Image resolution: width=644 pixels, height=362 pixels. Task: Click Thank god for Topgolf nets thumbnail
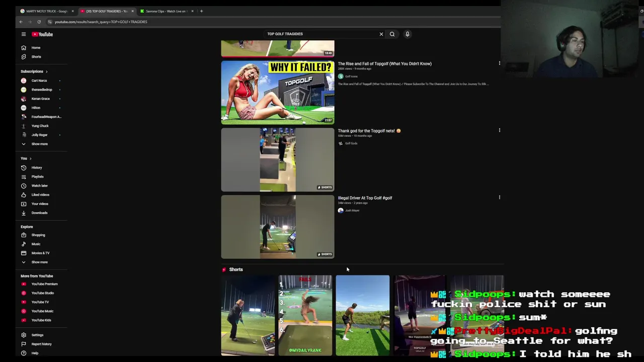pos(278,159)
